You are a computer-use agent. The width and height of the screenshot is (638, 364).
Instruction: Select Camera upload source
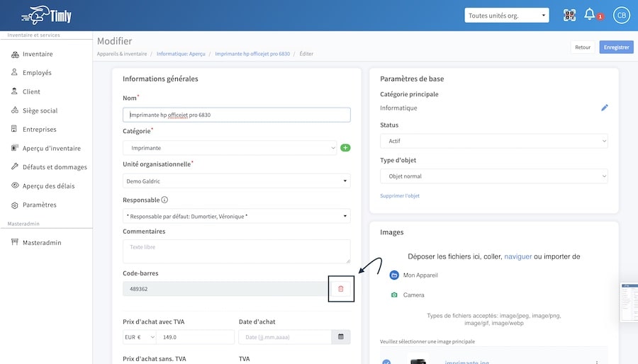[407, 295]
